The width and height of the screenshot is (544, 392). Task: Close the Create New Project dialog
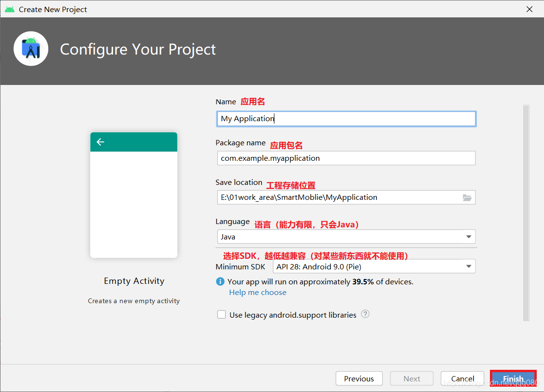(x=529, y=9)
